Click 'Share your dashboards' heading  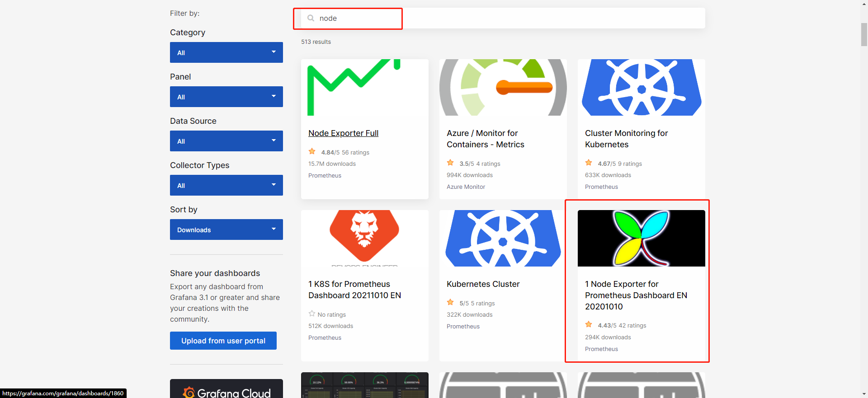[215, 273]
